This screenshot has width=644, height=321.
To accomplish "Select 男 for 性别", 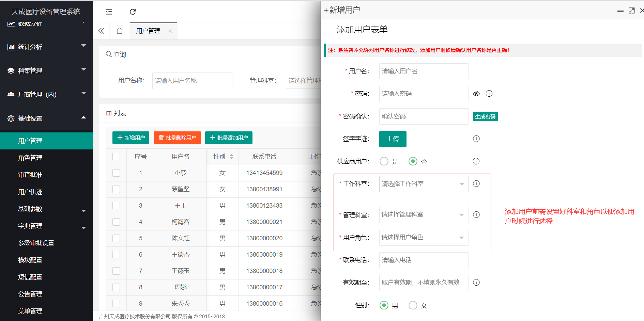I will pyautogui.click(x=384, y=305).
